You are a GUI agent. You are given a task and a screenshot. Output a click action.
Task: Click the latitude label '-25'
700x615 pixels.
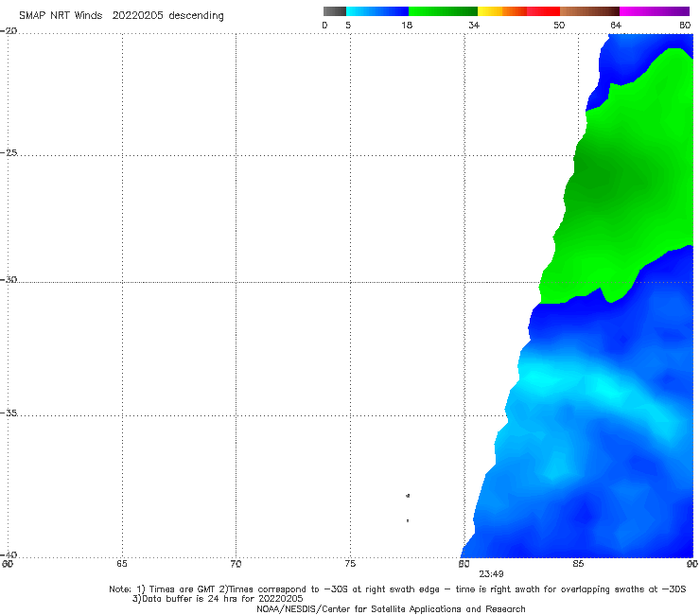click(x=9, y=152)
